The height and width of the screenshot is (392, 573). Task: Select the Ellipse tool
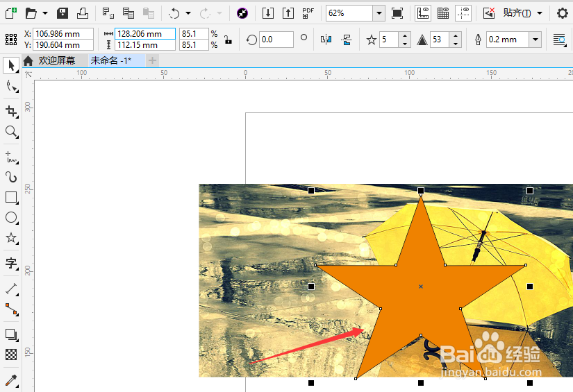tap(11, 218)
